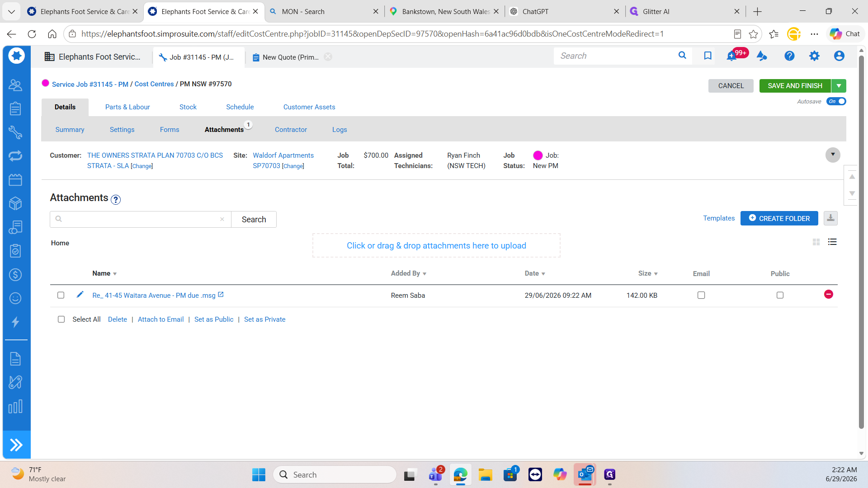Viewport: 868px width, 488px height.
Task: Click into attachments search field
Action: [x=141, y=219]
